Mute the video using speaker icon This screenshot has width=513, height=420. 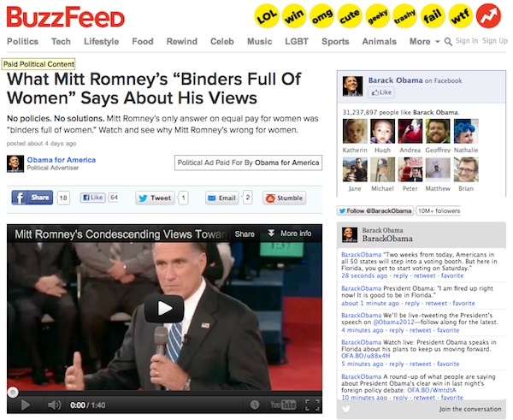click(55, 405)
